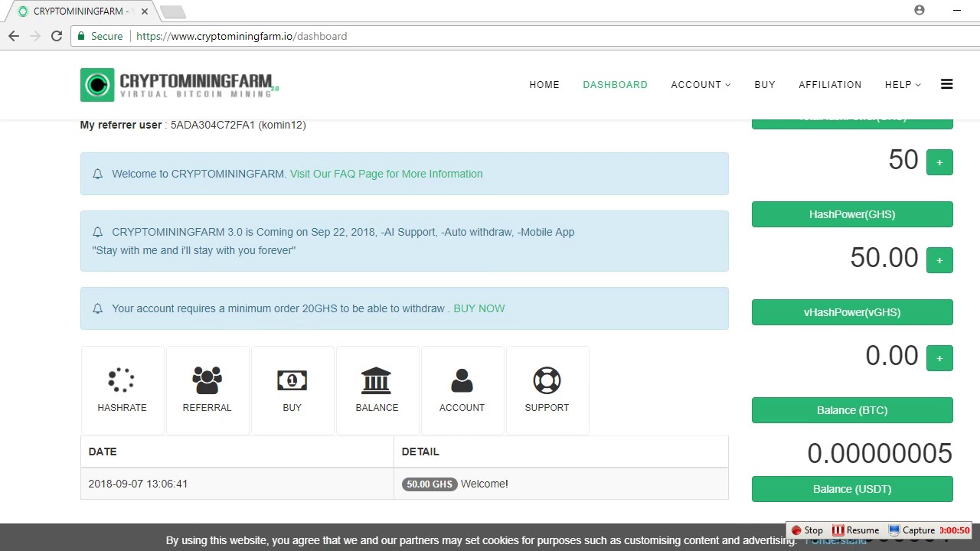This screenshot has height=551, width=980.
Task: Reload the page with refresh icon
Action: click(x=57, y=36)
